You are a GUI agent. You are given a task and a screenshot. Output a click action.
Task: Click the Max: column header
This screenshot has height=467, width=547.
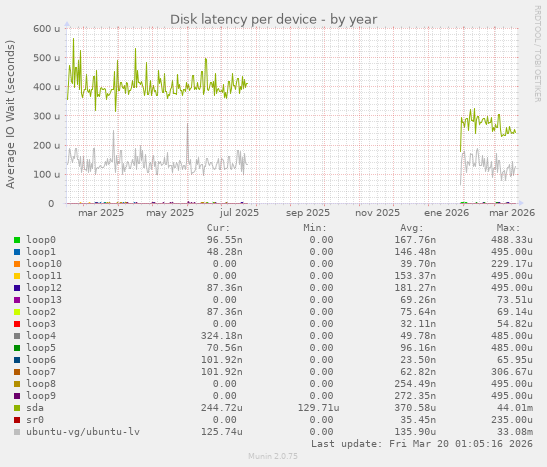coord(508,228)
